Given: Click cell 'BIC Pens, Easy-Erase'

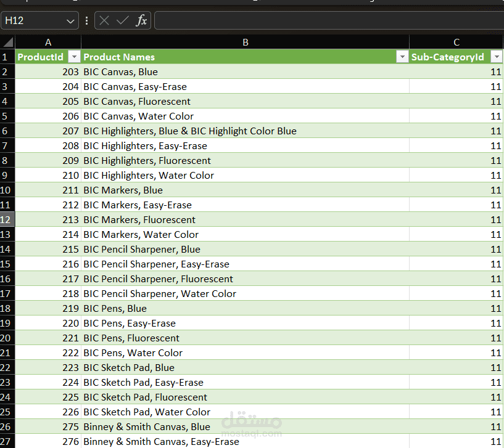Looking at the screenshot, I should point(246,323).
